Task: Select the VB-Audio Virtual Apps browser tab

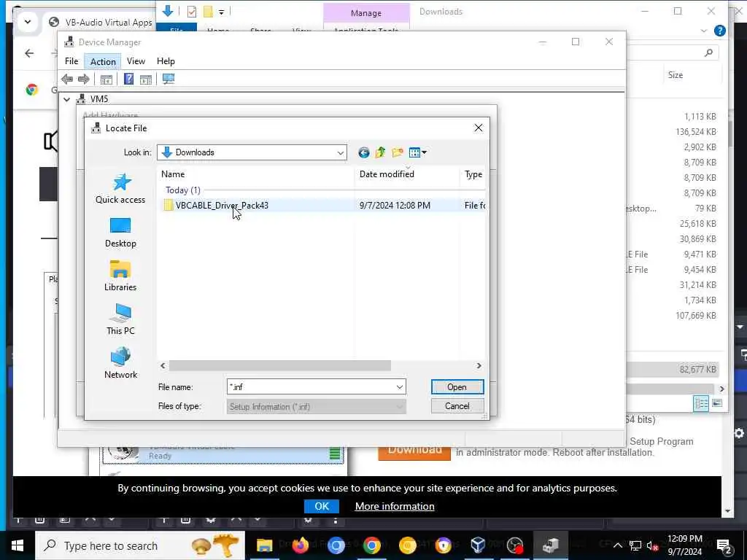Action: click(x=101, y=23)
